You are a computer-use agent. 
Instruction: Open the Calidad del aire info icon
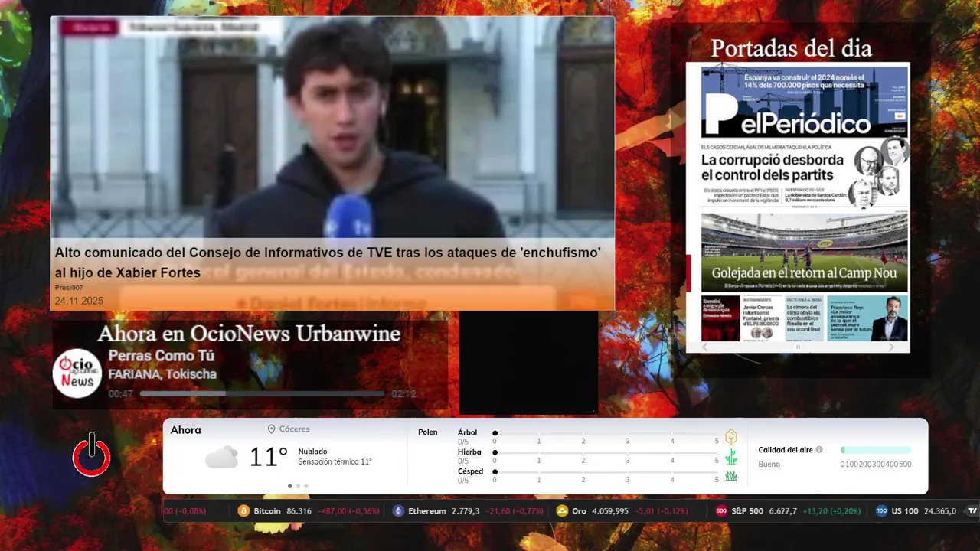click(819, 450)
